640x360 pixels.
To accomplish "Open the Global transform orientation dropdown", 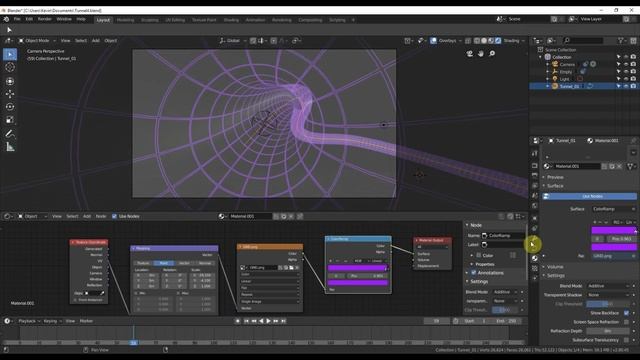I will tap(233, 41).
